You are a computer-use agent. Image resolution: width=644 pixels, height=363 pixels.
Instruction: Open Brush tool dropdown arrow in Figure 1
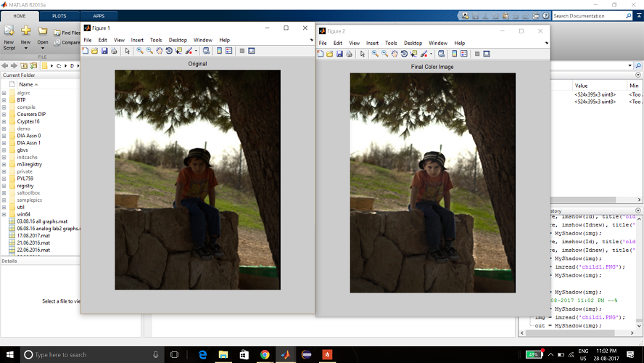tap(194, 51)
